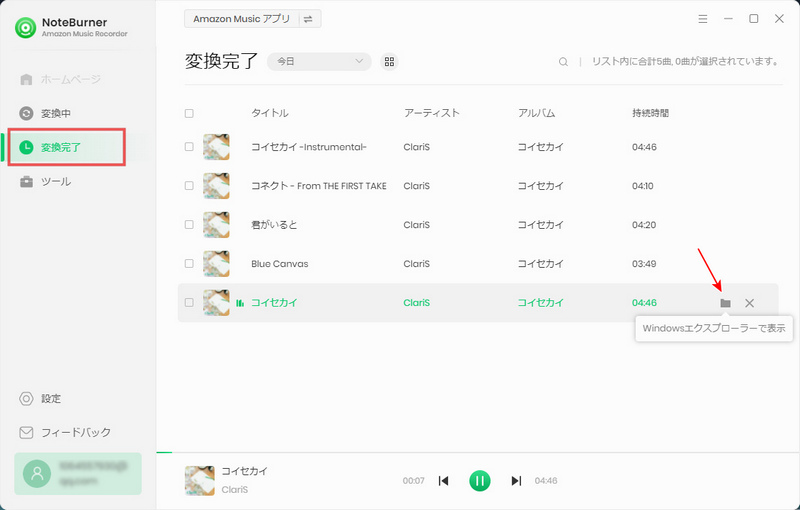Maximize the NoteBurner window
Viewport: 800px width, 510px height.
[754, 19]
